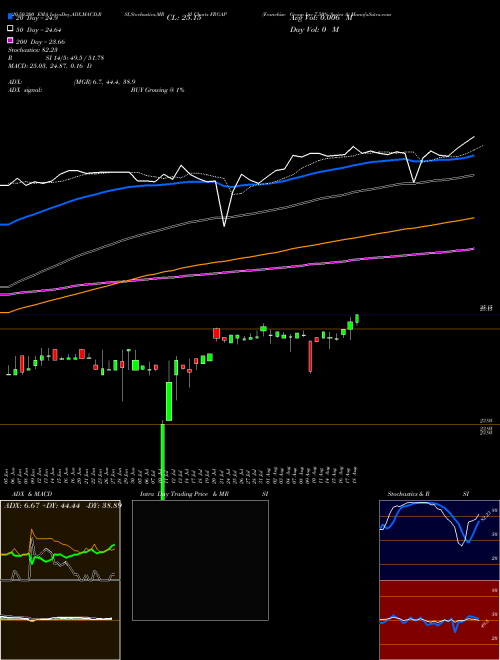Open the red RSI mini chart
Screen dimensions: 500x660
439,620
